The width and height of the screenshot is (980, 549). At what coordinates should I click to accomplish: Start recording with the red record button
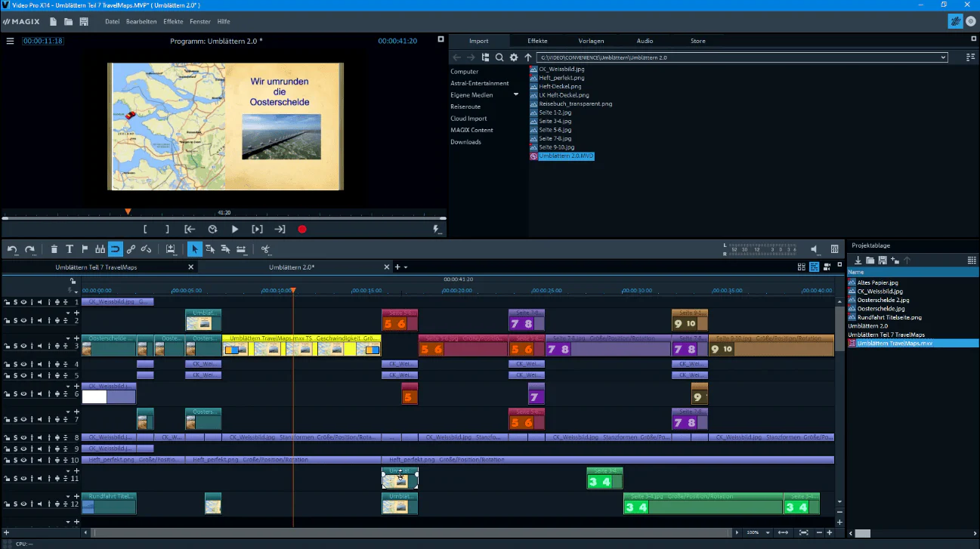coord(302,229)
